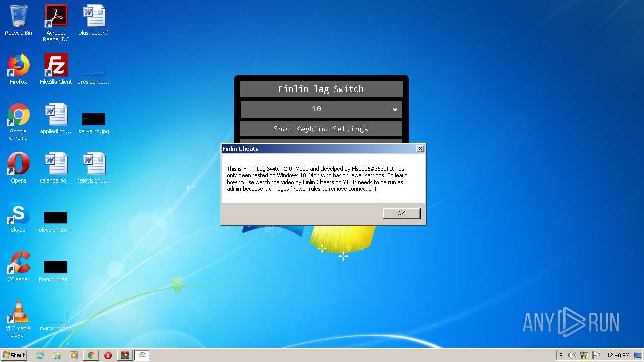644x362 pixels.
Task: Open the Recycle Bin desktop icon
Action: click(18, 20)
